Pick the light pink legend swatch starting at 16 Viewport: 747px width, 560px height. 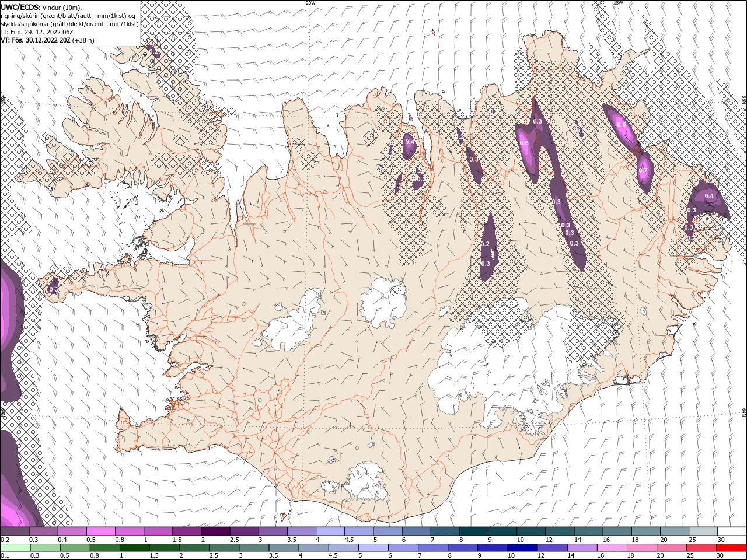point(611,548)
